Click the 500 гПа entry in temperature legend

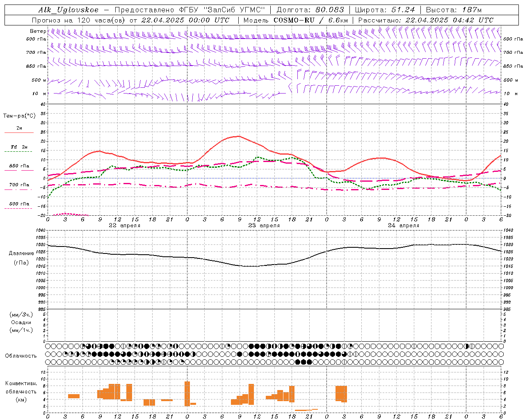tap(19, 204)
